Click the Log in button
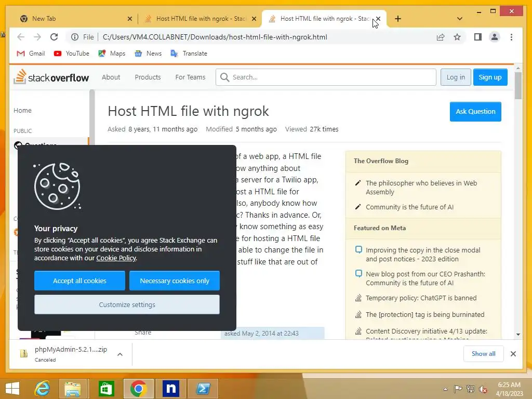The image size is (532, 399). point(455,77)
